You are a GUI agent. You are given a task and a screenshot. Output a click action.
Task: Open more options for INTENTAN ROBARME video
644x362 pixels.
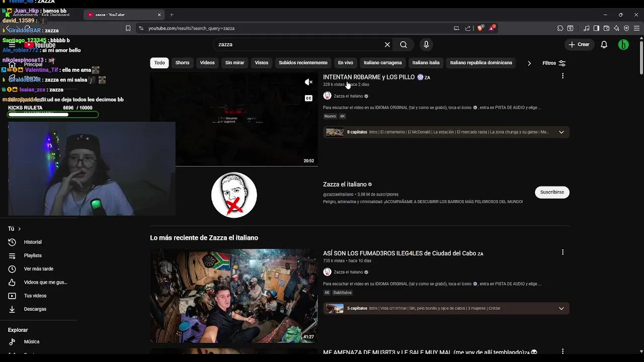pos(562,76)
